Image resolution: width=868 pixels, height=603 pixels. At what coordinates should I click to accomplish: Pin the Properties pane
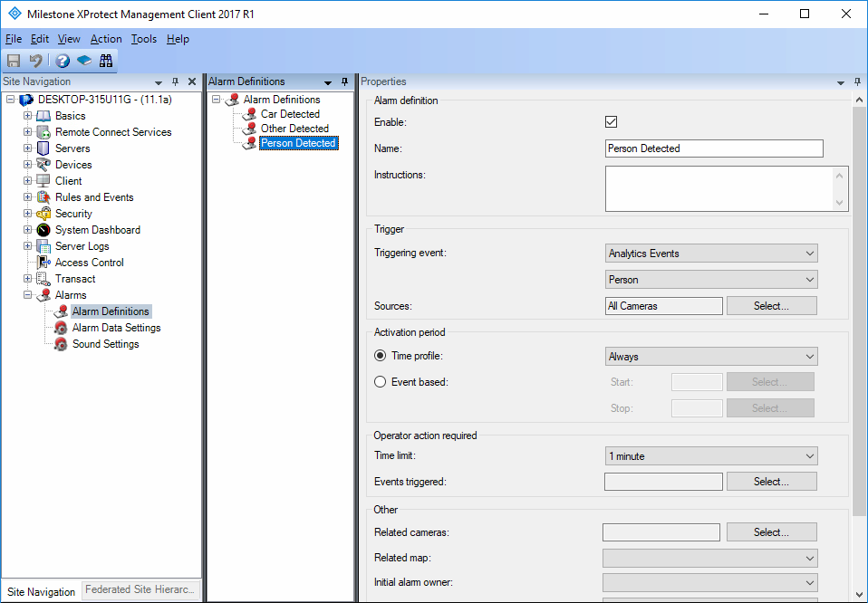point(857,81)
